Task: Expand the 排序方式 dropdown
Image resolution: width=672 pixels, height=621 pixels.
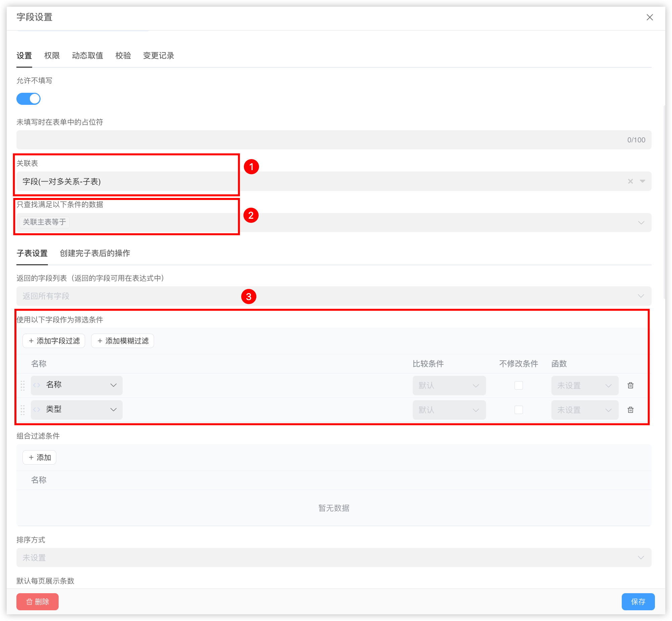Action: coord(334,557)
